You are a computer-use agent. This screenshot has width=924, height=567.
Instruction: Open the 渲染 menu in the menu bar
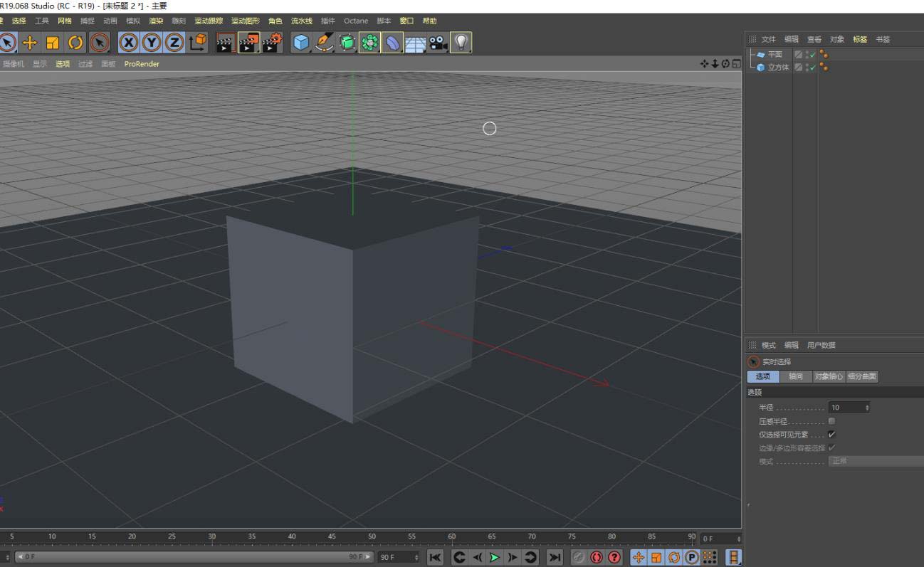[156, 21]
